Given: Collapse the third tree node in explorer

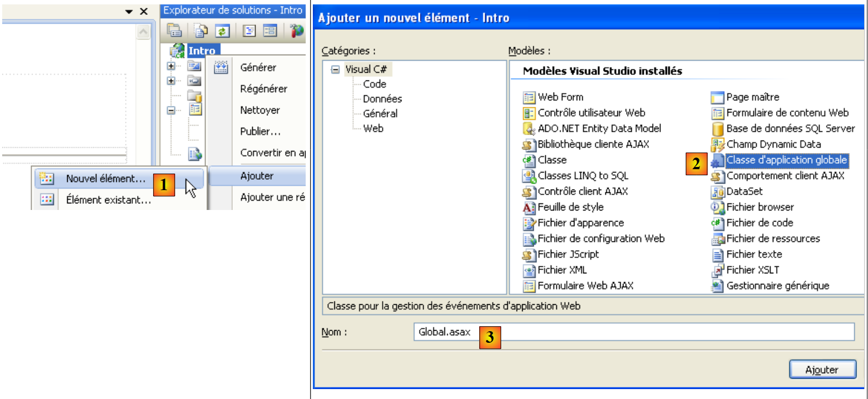Looking at the screenshot, I should point(171,110).
